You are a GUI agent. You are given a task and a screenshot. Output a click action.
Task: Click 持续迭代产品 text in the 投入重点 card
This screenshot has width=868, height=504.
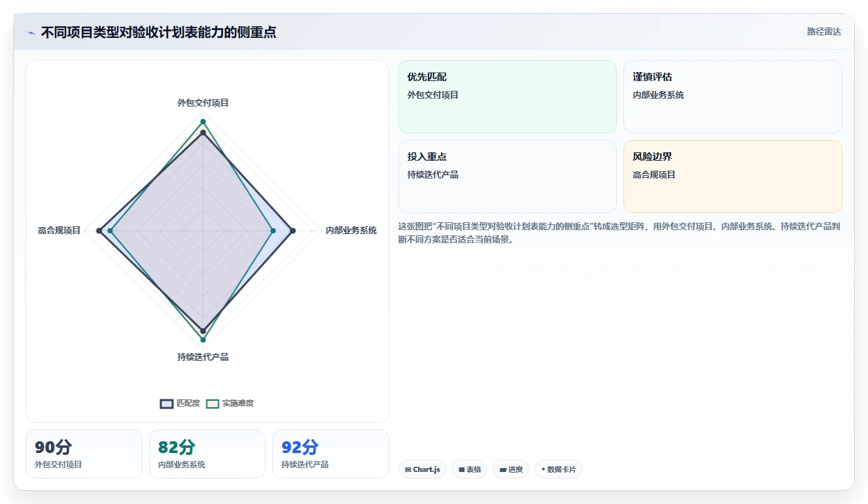pos(433,175)
